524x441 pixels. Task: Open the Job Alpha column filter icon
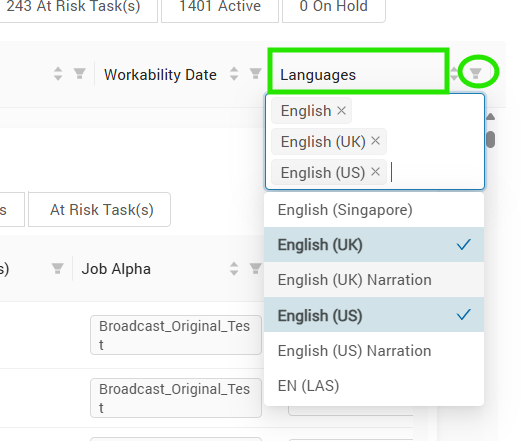click(255, 269)
